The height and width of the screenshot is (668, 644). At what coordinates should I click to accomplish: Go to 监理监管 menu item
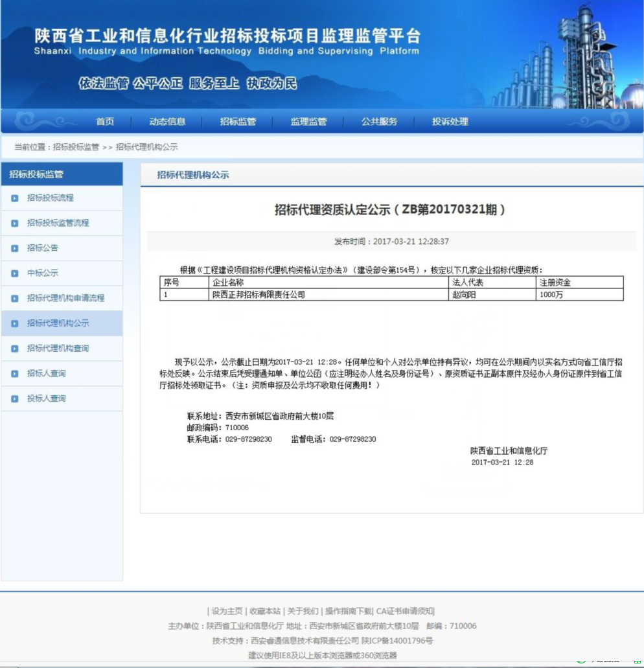point(308,122)
